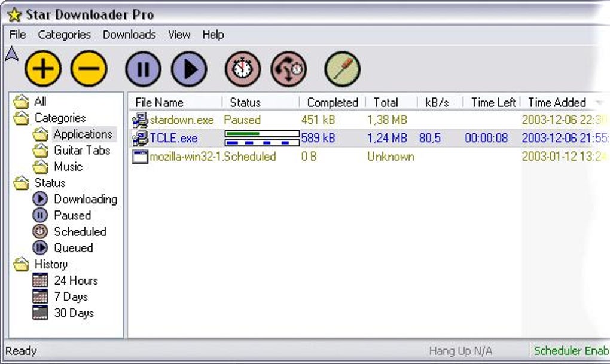Click the Paused pause icon in sidebar
This screenshot has width=610, height=364.
tap(40, 215)
